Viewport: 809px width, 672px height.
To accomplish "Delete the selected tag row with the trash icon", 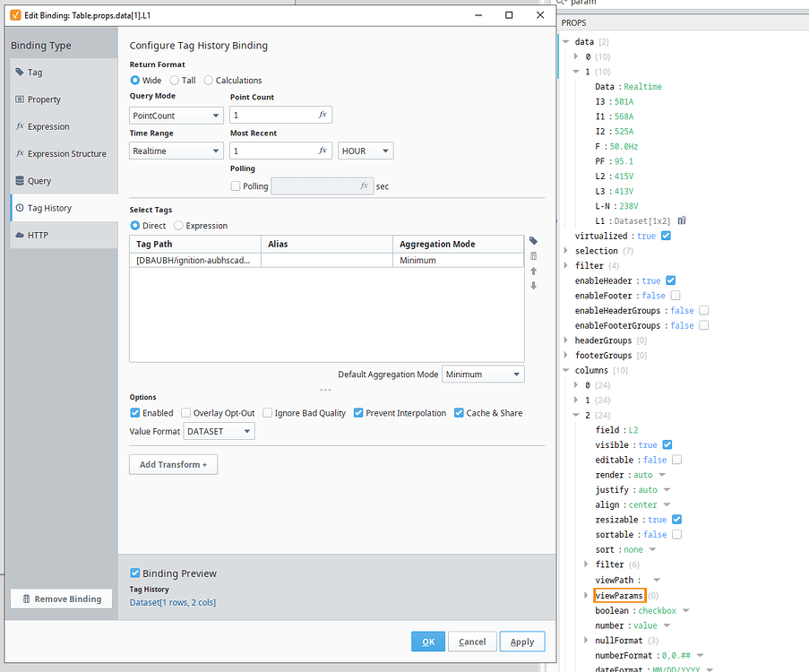I will (533, 255).
